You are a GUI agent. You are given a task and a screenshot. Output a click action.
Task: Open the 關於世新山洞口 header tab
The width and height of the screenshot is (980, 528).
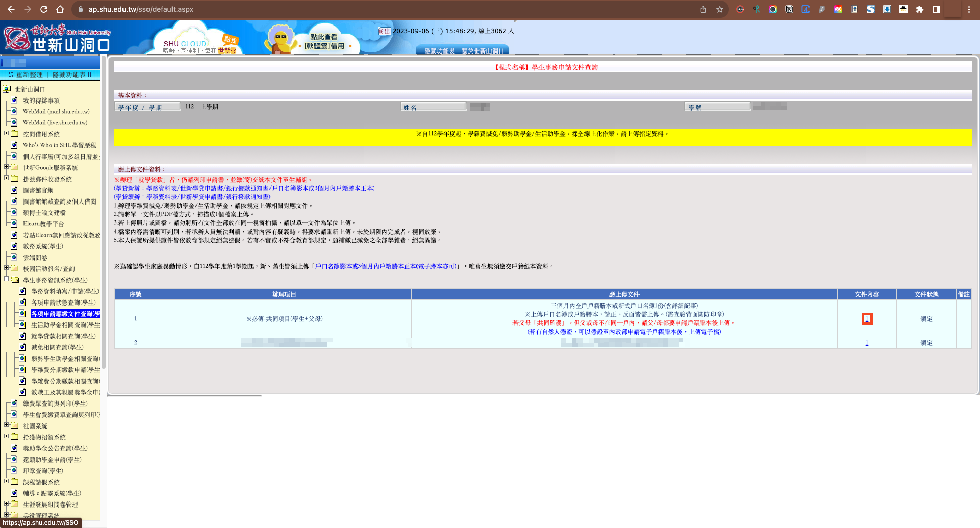482,51
